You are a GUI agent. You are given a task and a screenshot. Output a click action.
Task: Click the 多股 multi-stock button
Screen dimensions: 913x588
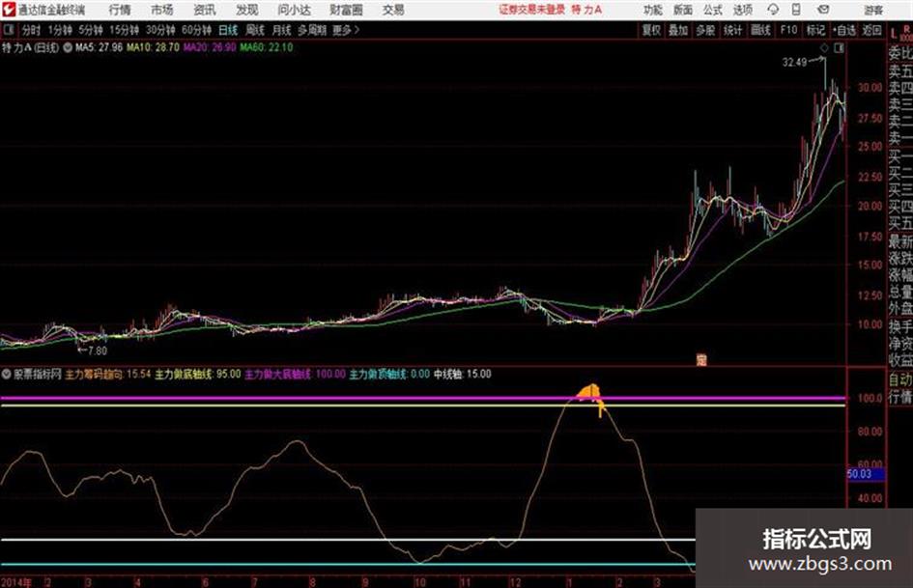[x=705, y=30]
